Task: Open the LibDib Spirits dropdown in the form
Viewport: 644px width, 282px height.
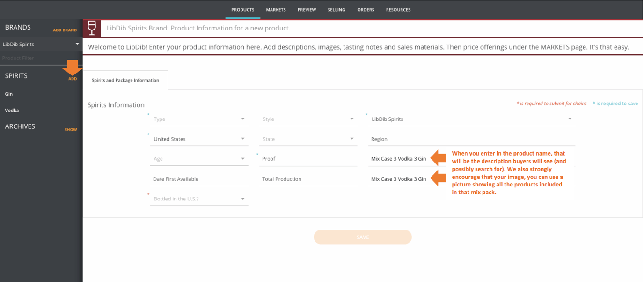Action: [471, 119]
